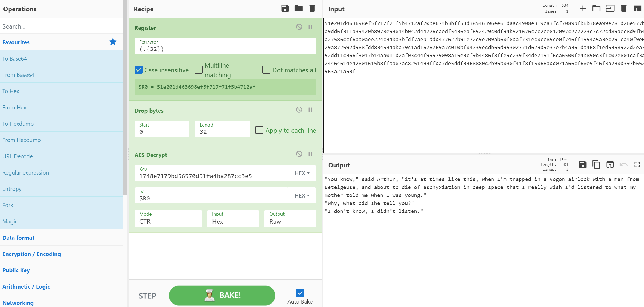
Task: Click the delete recipe trash icon
Action: [x=313, y=7]
